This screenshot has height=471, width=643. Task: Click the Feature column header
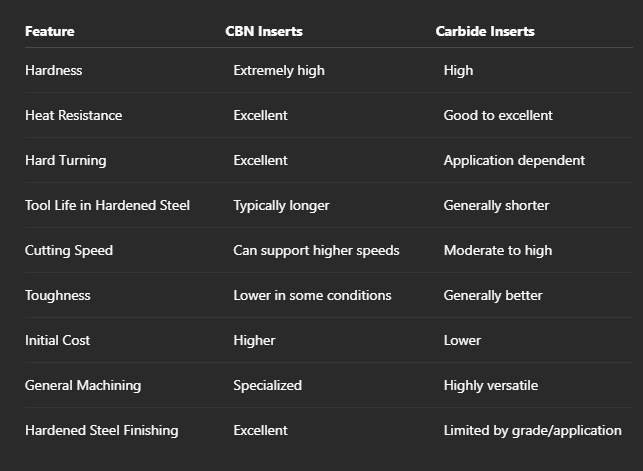(50, 32)
